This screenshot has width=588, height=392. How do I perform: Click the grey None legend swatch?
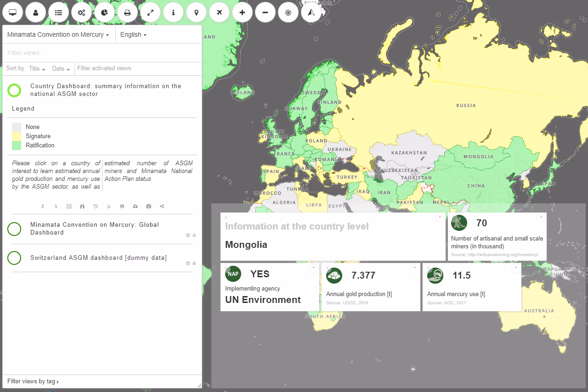(x=17, y=127)
